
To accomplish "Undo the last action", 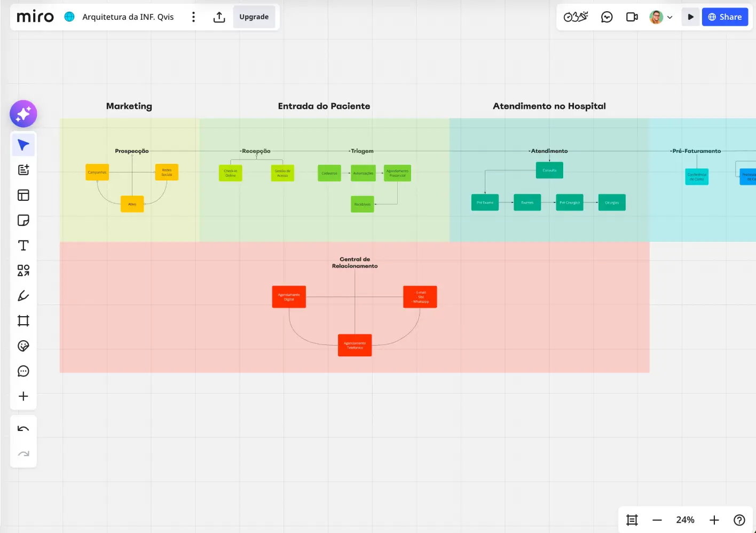I will click(x=23, y=429).
